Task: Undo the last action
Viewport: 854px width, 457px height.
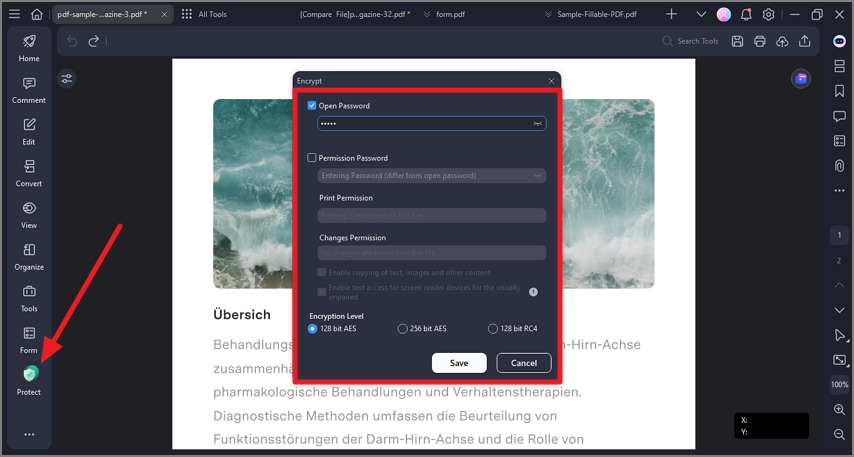Action: (72, 41)
